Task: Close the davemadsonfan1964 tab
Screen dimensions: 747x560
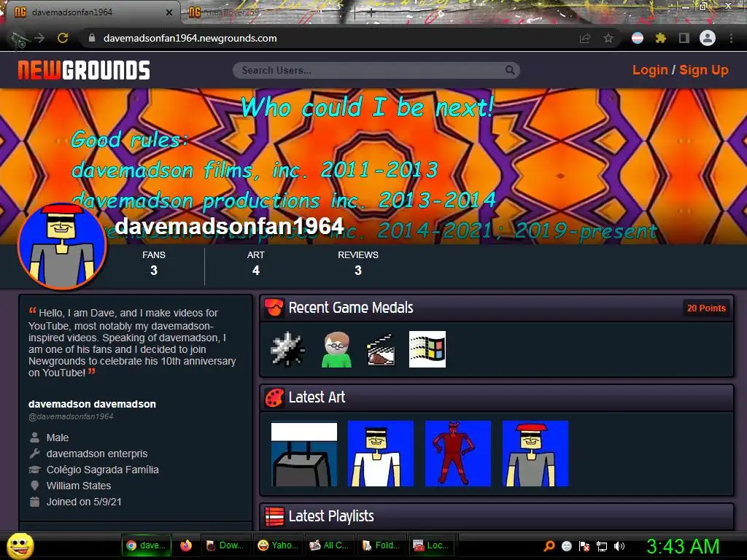Action: click(169, 12)
